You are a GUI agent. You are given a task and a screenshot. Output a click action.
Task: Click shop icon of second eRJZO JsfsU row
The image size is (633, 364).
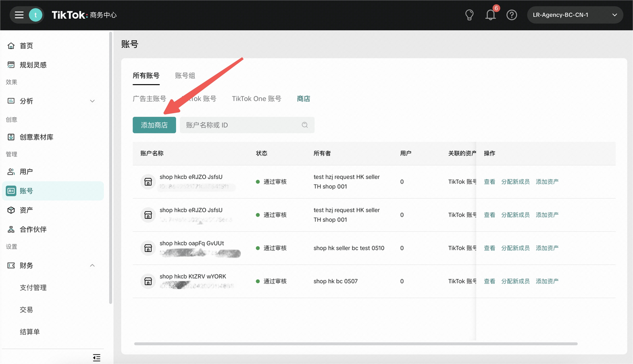[x=147, y=215]
